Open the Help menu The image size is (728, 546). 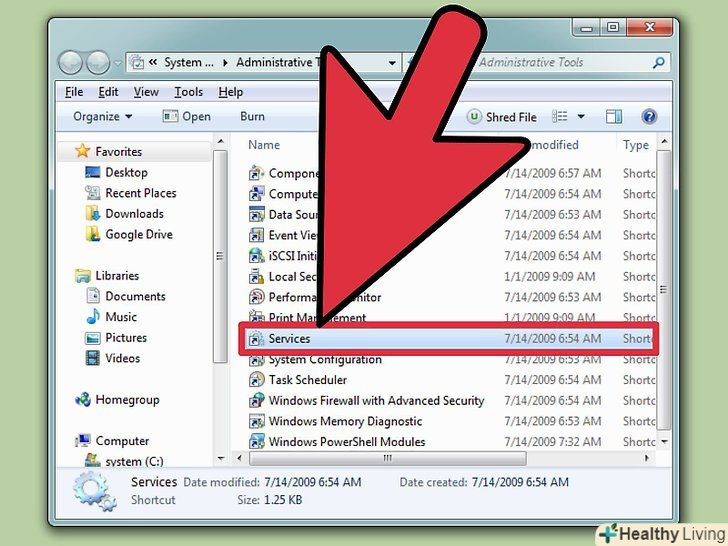[x=231, y=92]
